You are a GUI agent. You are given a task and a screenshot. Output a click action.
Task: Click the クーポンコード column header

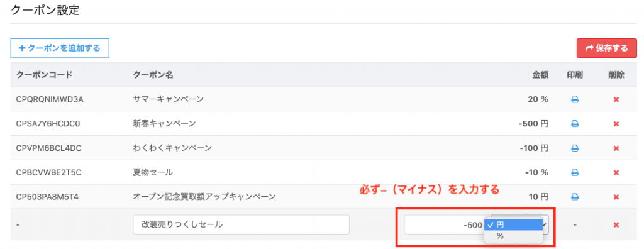[x=45, y=75]
